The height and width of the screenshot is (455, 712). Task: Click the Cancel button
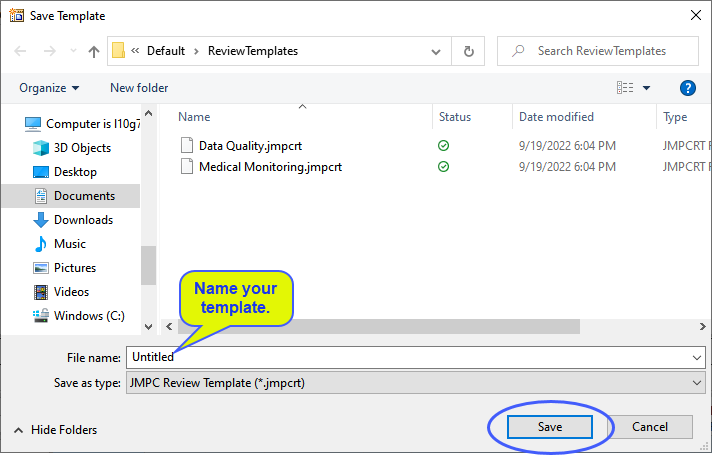point(650,427)
